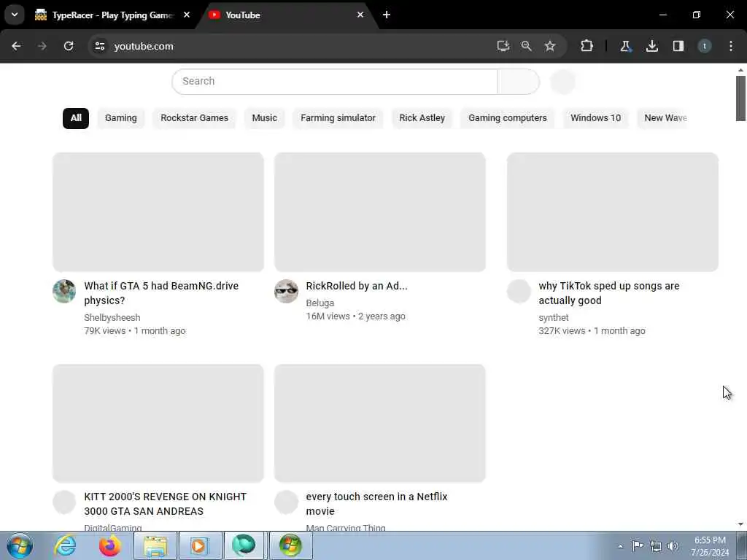This screenshot has width=747, height=560.
Task: Open title 'RickRolled by an Ad...'
Action: pos(357,286)
